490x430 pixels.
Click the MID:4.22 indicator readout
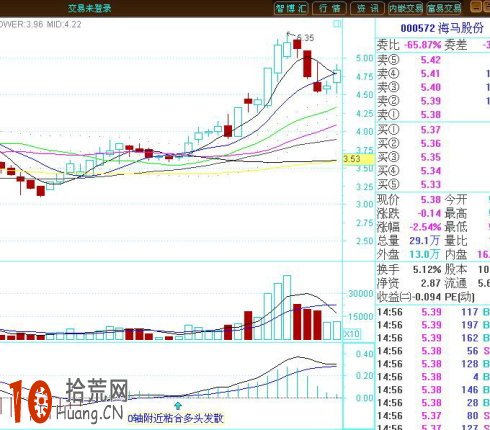(x=64, y=24)
